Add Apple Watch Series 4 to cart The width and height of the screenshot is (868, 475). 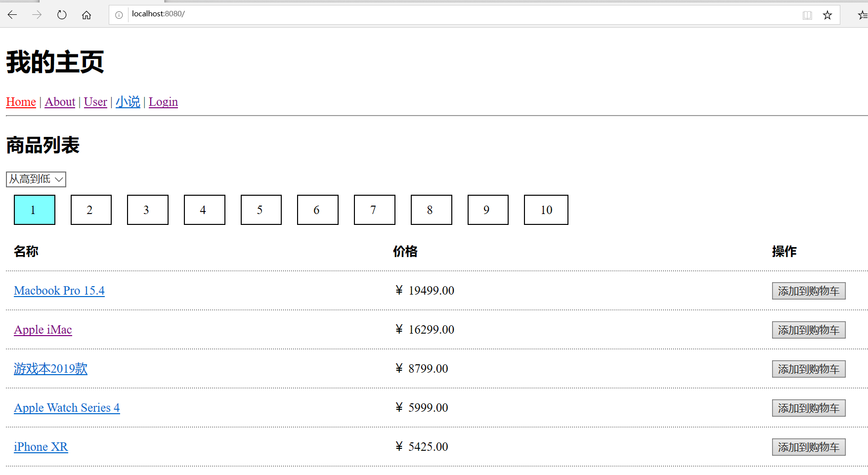[x=809, y=408]
